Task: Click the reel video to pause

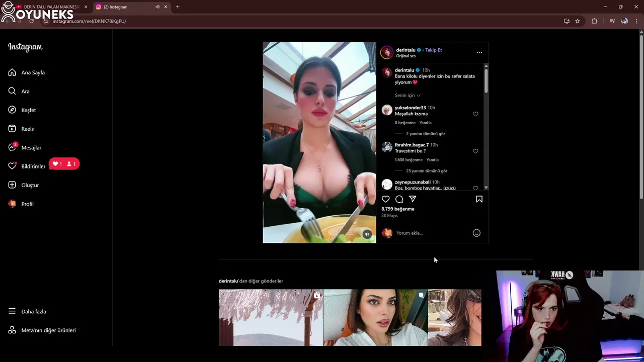Action: click(319, 142)
